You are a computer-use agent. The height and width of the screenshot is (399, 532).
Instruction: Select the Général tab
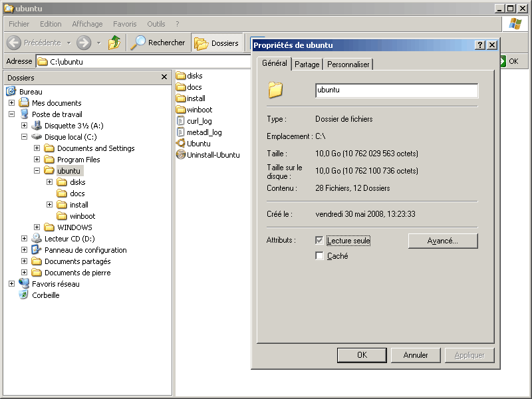275,63
